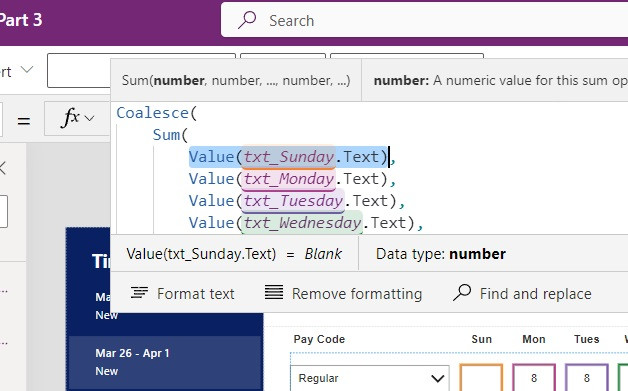Open the fx formula dropdown

click(78, 118)
